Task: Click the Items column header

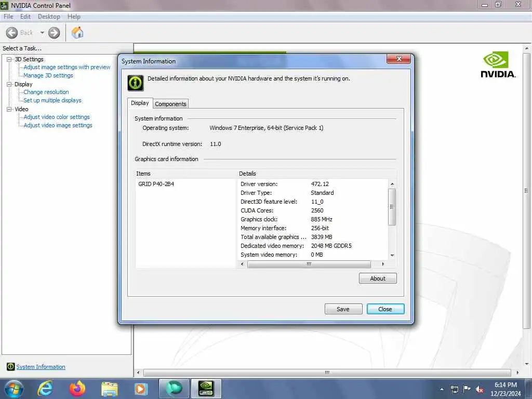Action: (x=187, y=174)
